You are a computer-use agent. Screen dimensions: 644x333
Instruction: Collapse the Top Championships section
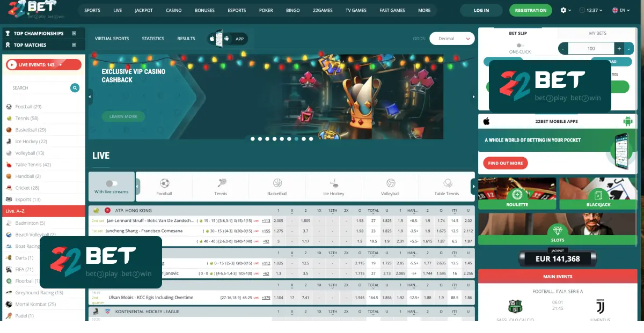(74, 33)
